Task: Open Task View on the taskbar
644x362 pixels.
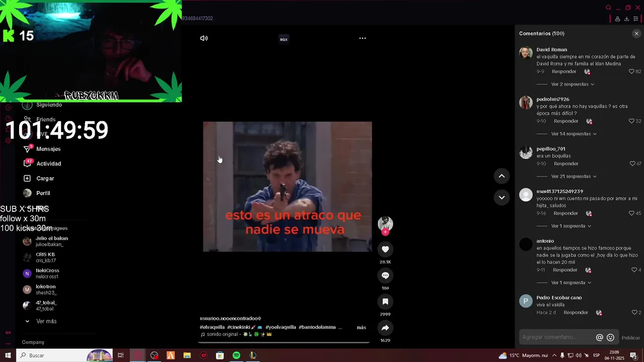Action: click(121, 355)
